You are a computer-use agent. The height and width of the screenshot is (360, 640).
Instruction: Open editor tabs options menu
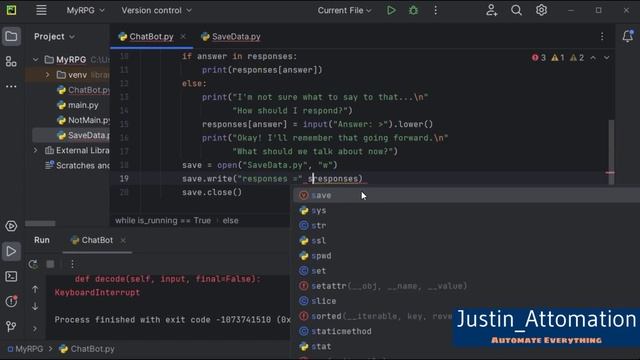[602, 37]
